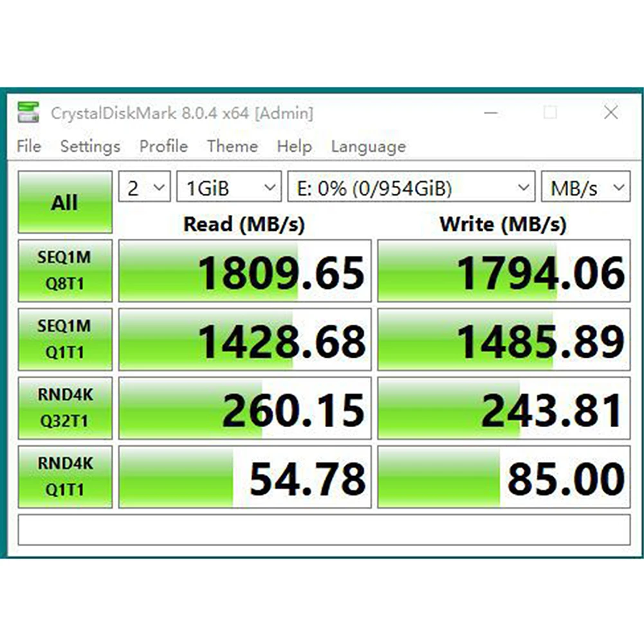Open the E: drive selection dropdown

(411, 187)
